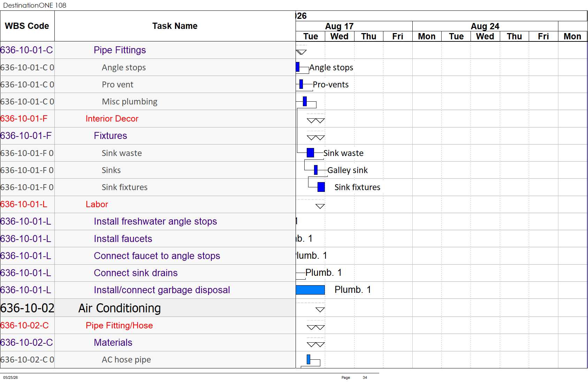Click WBS code in the Pipe Fittings row
This screenshot has width=588, height=382.
click(x=26, y=50)
